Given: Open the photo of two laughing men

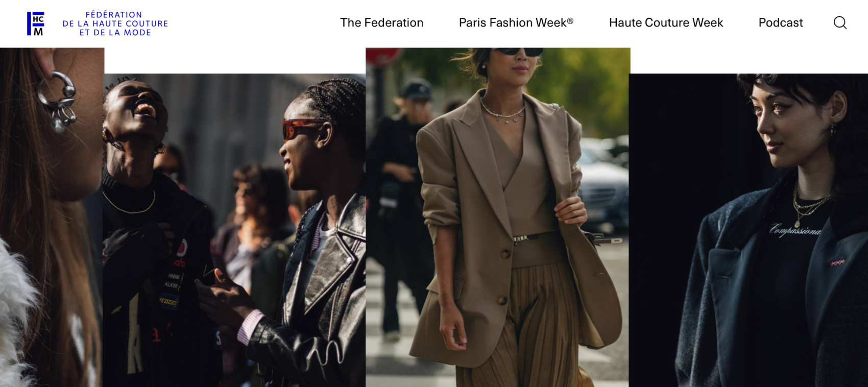Looking at the screenshot, I should pos(234,230).
